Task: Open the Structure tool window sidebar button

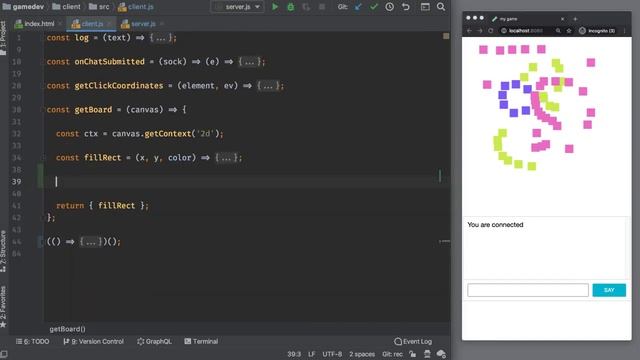Action: click(3, 251)
